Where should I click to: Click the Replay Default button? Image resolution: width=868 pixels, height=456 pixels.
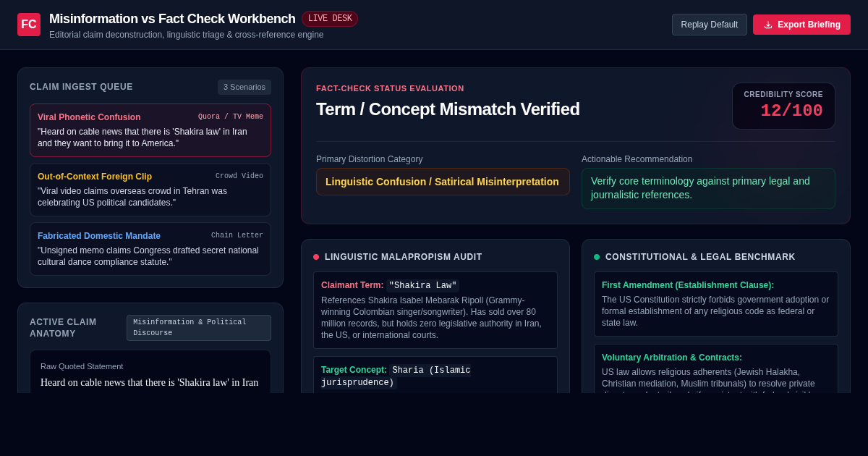[710, 25]
